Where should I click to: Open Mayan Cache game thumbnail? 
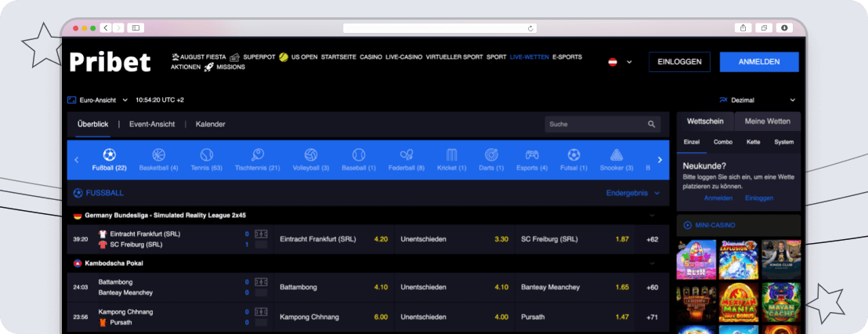click(781, 303)
